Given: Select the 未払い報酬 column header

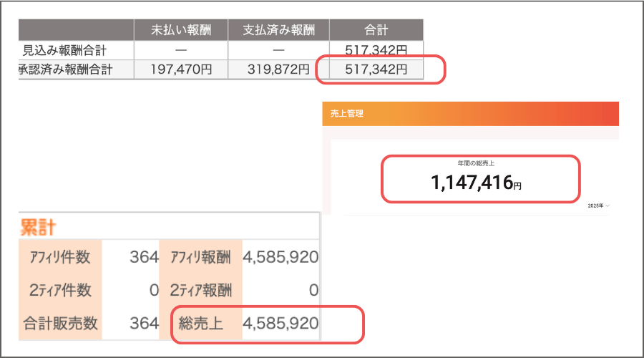Looking at the screenshot, I should 180,31.
